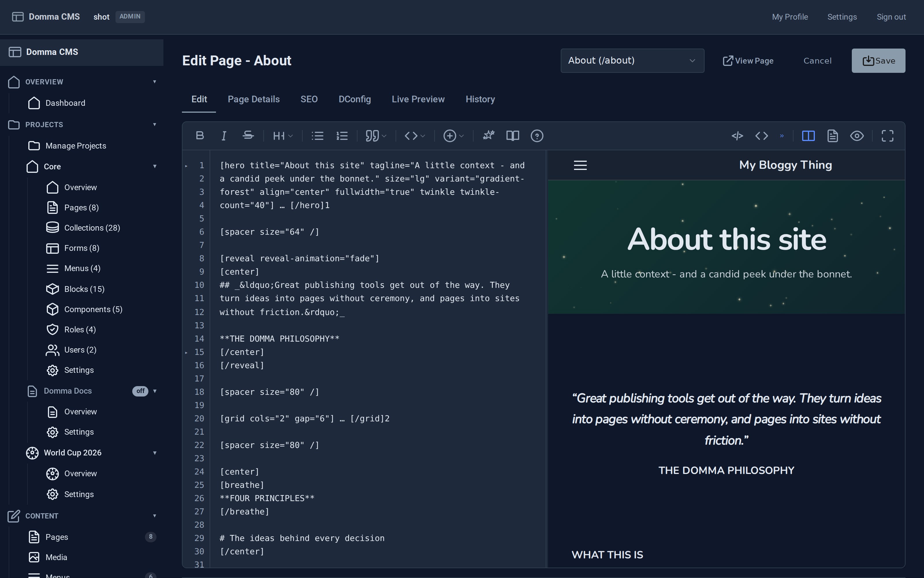Open the DConfig tab
Viewport: 924px width, 578px height.
[x=355, y=99]
